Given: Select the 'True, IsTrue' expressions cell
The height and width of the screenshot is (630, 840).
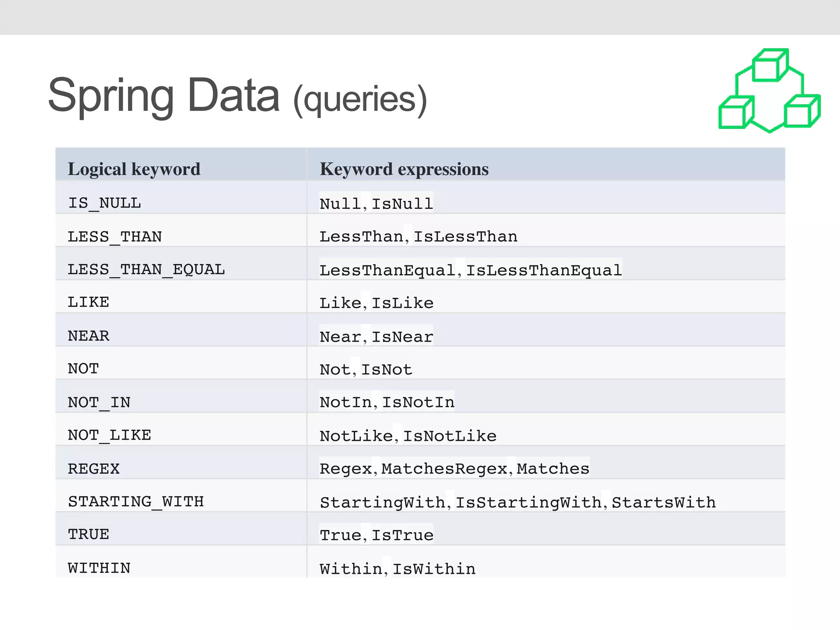Looking at the screenshot, I should 546,529.
